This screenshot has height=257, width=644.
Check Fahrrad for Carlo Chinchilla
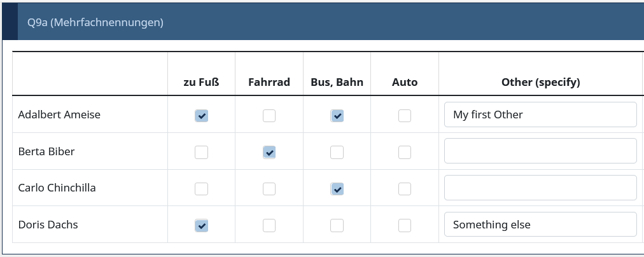(x=269, y=189)
